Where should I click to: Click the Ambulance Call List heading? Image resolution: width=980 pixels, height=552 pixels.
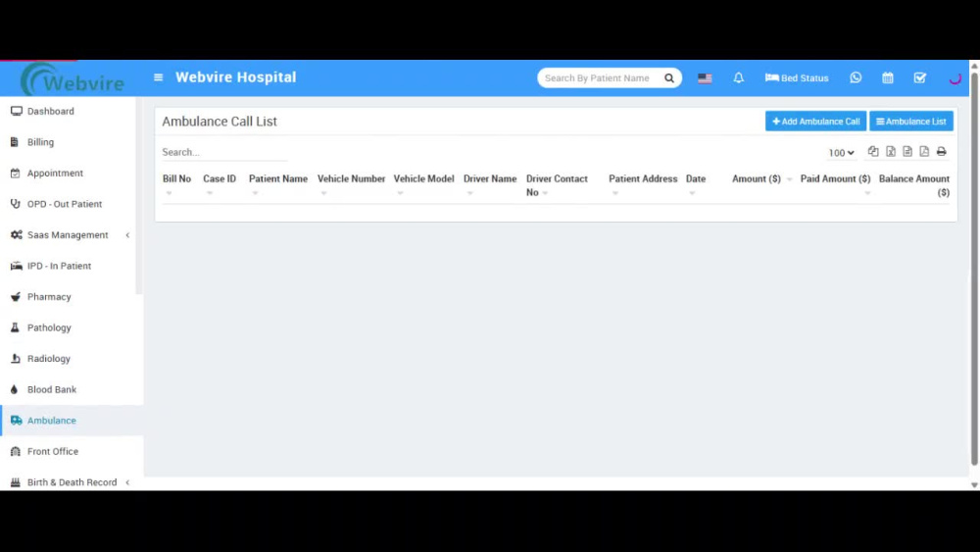tap(220, 122)
